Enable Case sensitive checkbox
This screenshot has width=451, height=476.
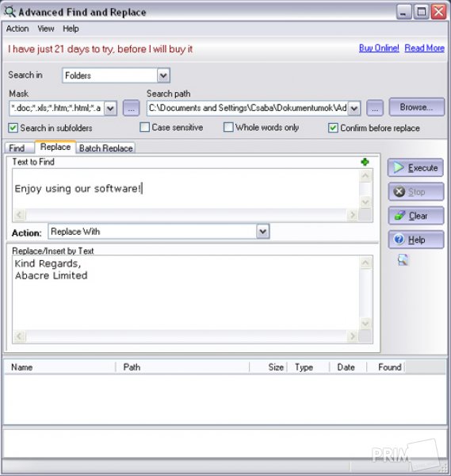pos(145,127)
